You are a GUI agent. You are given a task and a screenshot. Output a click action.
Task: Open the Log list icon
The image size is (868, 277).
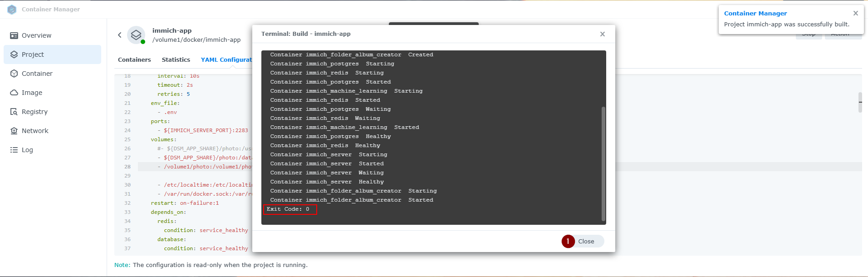point(14,150)
